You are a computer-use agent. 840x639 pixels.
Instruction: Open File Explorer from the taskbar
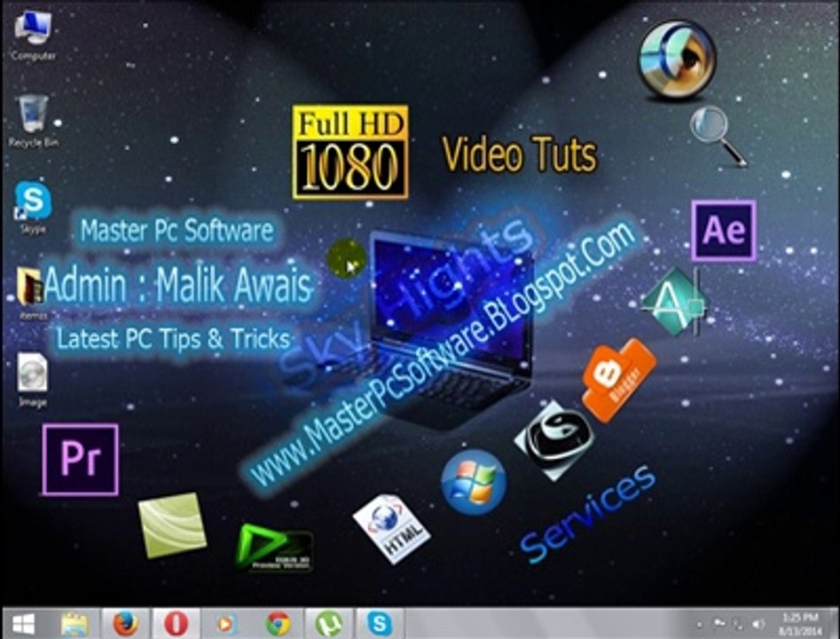75,625
